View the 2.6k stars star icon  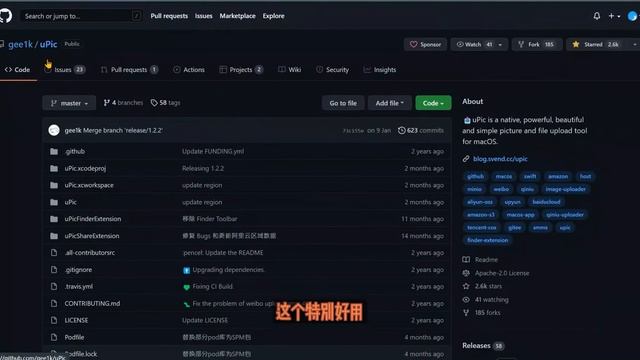click(x=466, y=286)
